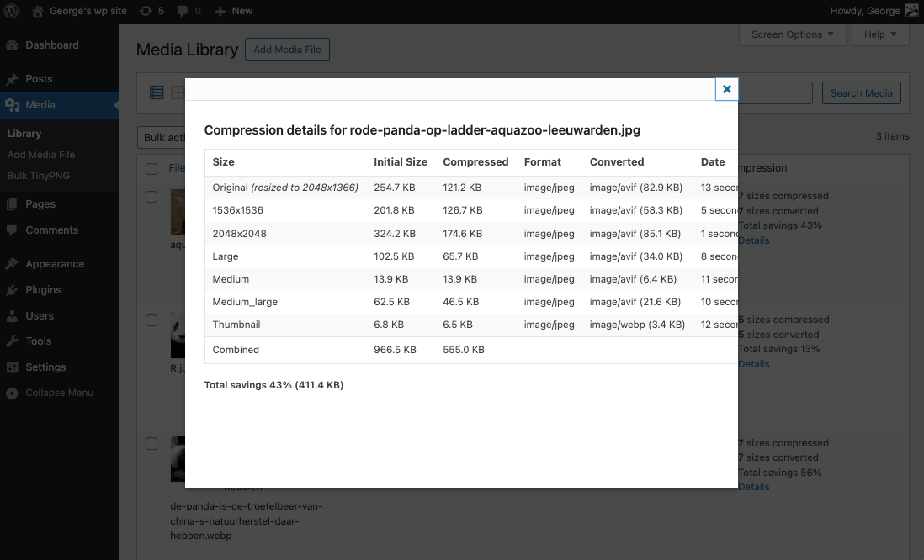
Task: Click the Pages sidebar icon
Action: click(x=13, y=204)
